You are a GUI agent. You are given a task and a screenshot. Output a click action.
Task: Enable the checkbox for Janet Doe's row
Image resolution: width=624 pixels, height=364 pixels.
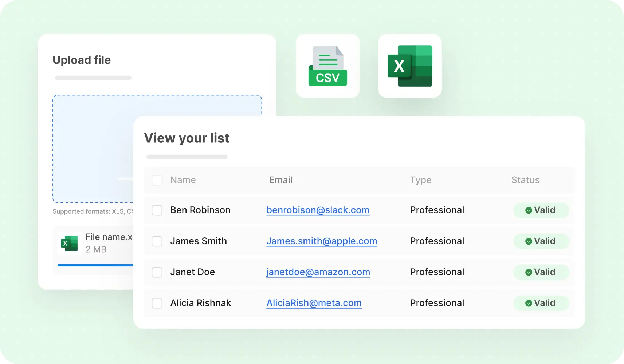157,272
